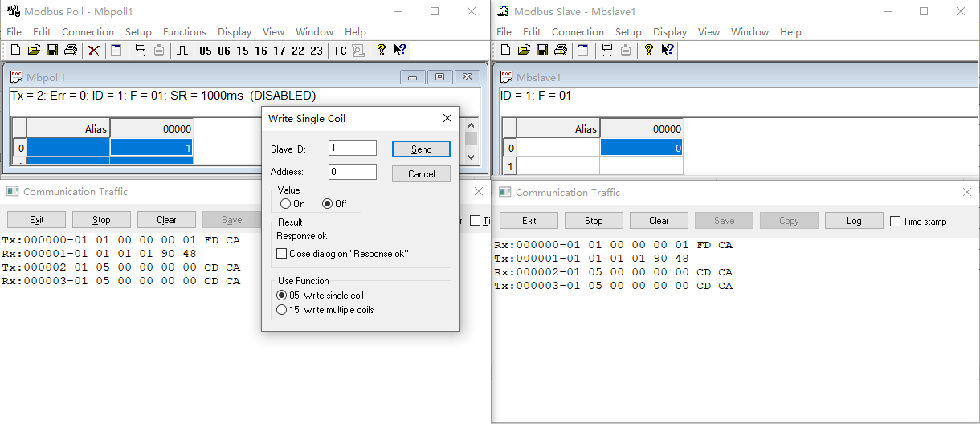Screen dimensions: 980x424
Task: Click context help arrow icon in Modbus Slave
Action: 668,51
